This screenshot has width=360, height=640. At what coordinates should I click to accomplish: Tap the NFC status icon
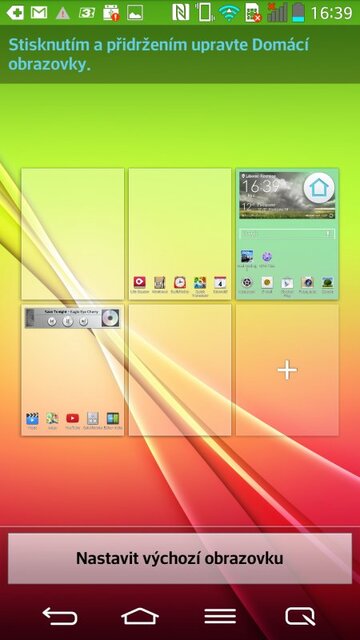180,12
